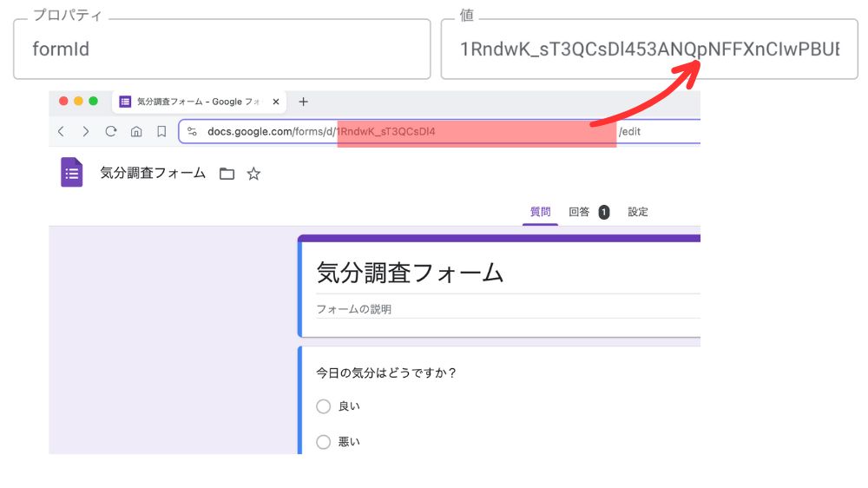Switch to the 質問 tab
This screenshot has width=868, height=488.
[x=540, y=212]
